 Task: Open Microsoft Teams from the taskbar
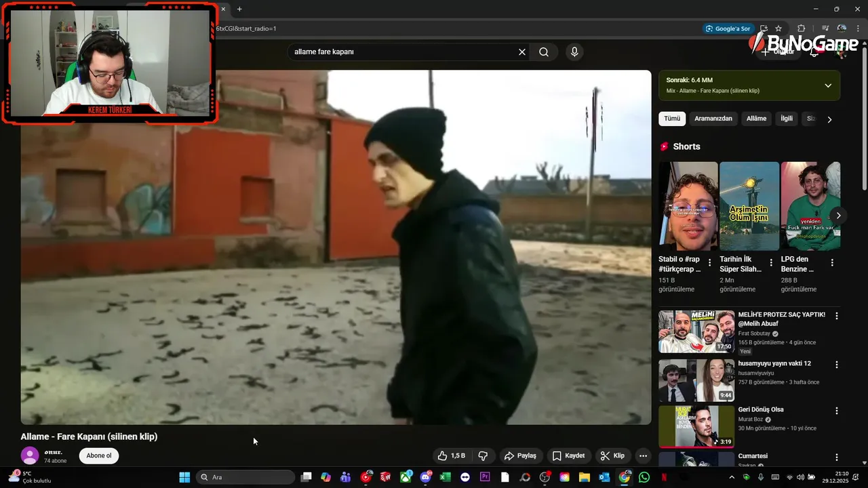tap(346, 477)
